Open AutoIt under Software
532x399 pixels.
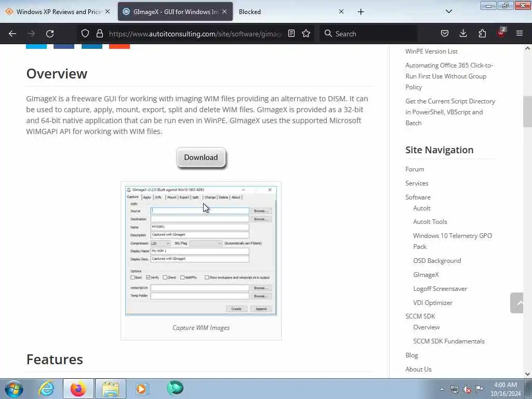click(422, 208)
